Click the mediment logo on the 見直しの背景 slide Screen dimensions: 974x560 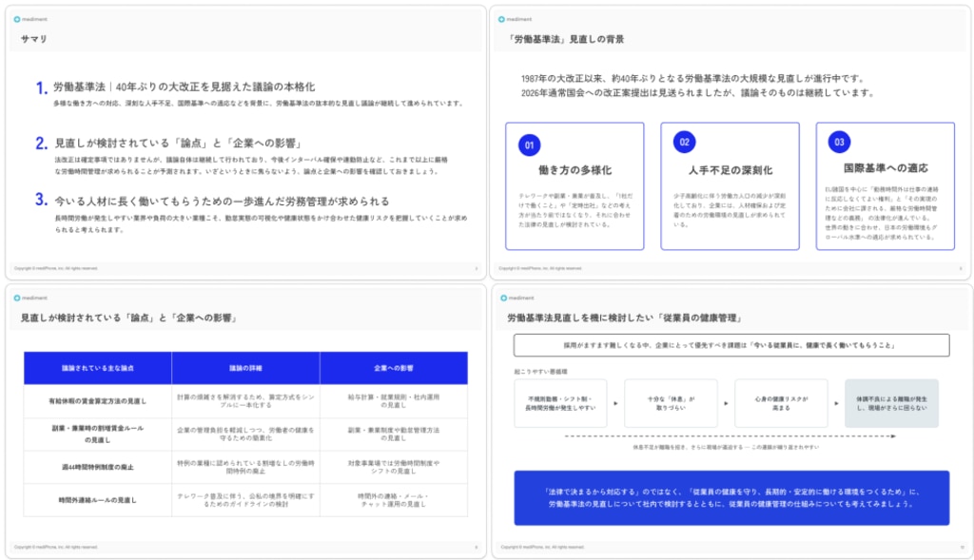(x=515, y=19)
